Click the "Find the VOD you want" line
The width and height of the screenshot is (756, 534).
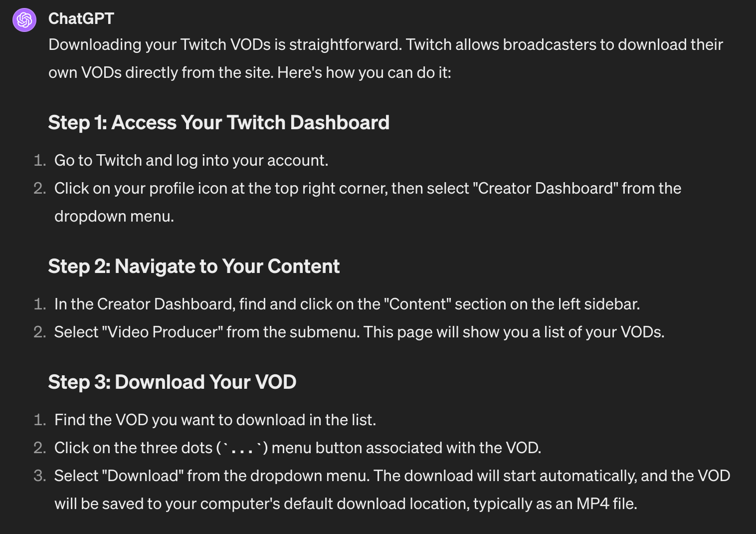pyautogui.click(x=215, y=420)
